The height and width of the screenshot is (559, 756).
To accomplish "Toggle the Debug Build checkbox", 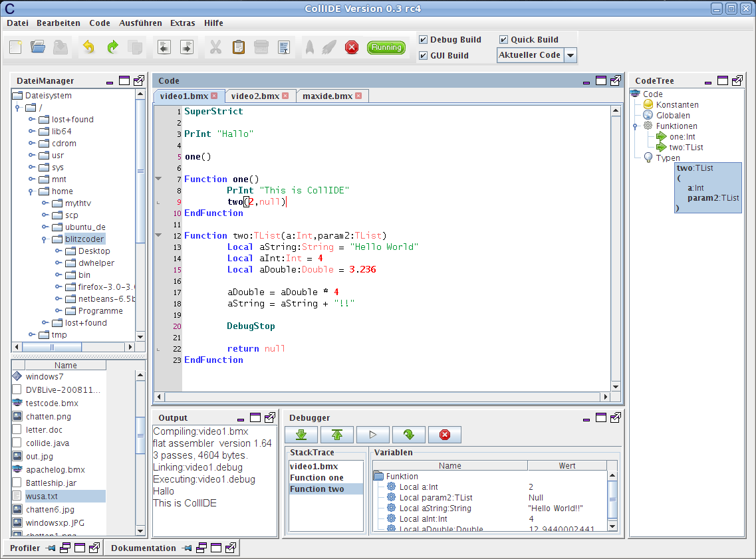I will (423, 39).
